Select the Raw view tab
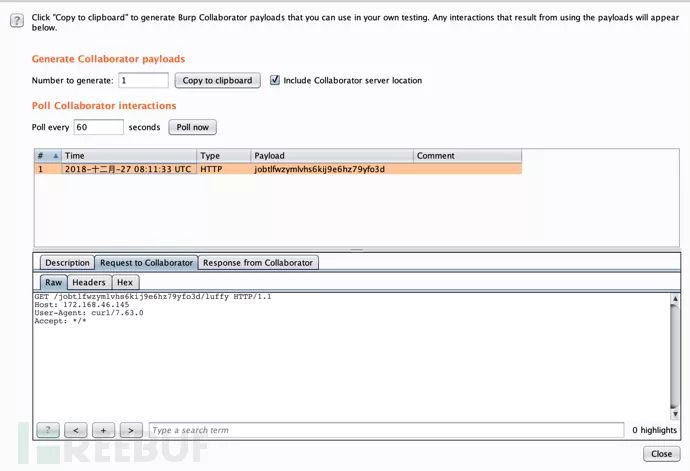 coord(54,283)
